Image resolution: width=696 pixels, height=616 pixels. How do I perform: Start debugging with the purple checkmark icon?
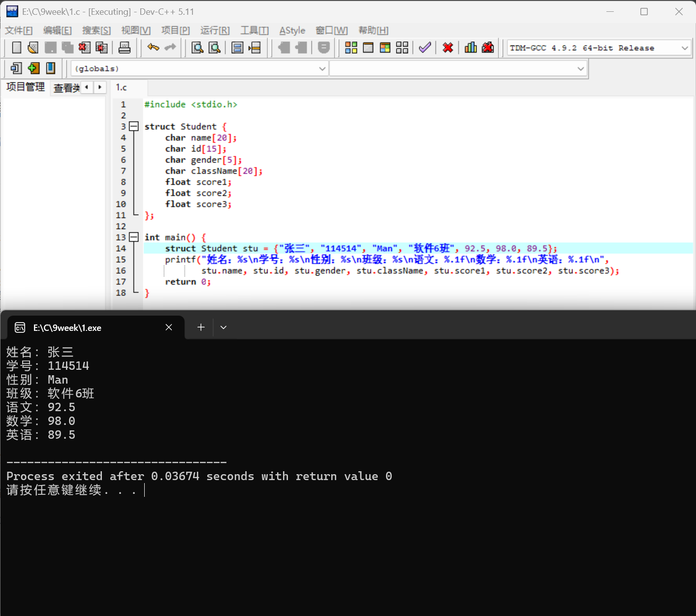[x=425, y=48]
